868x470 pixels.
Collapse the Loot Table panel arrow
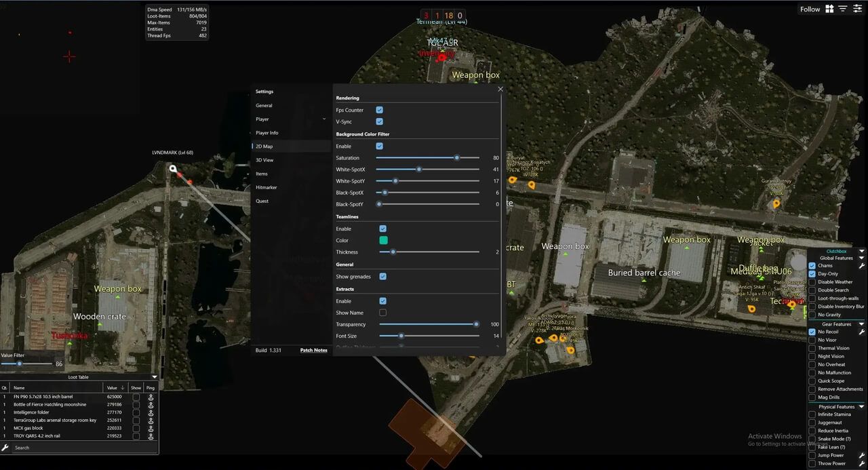tap(154, 377)
